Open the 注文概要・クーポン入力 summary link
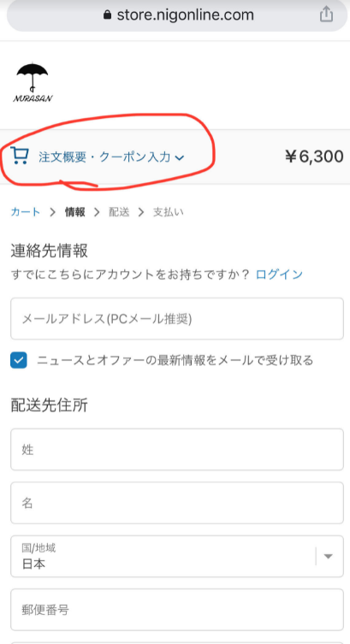The image size is (350, 644). coord(104,157)
